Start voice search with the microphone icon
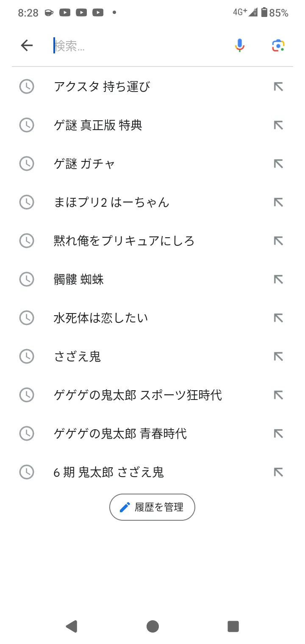Screen dimensions: 305x644 point(240,45)
